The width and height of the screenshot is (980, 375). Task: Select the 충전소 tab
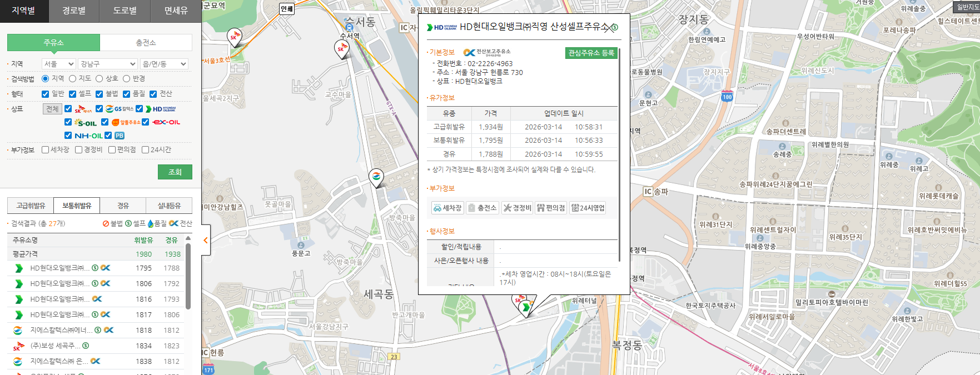[146, 42]
